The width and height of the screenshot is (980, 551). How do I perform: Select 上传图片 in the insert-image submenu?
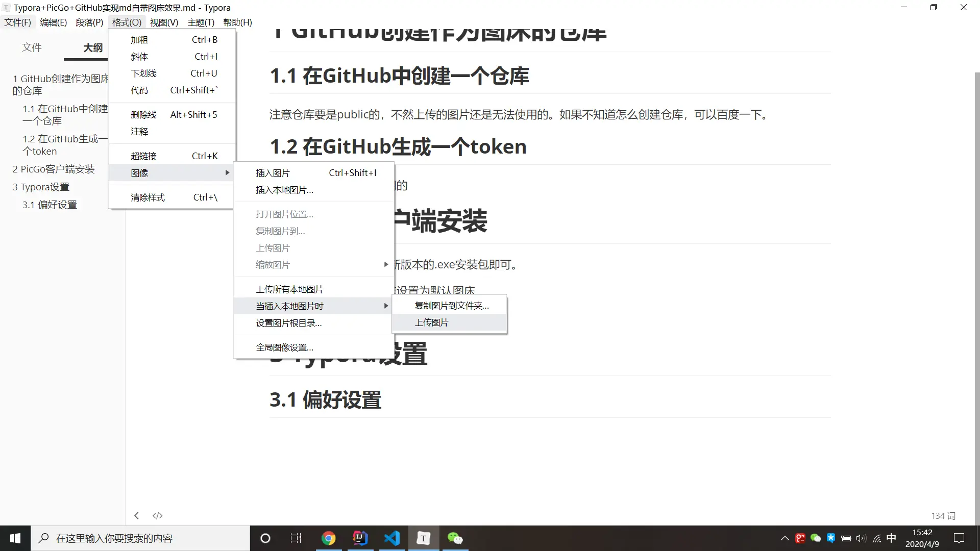pyautogui.click(x=431, y=322)
